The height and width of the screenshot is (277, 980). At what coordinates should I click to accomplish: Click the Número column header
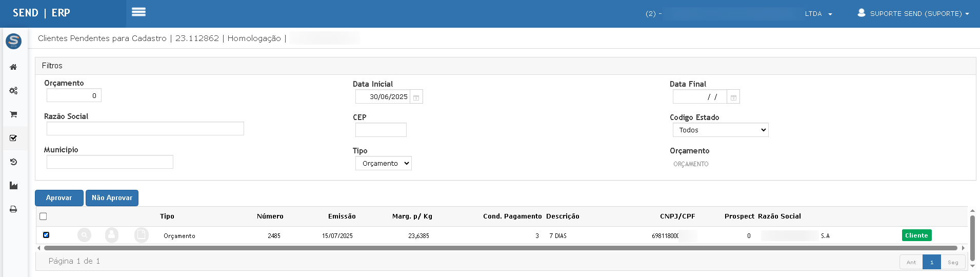click(x=270, y=216)
